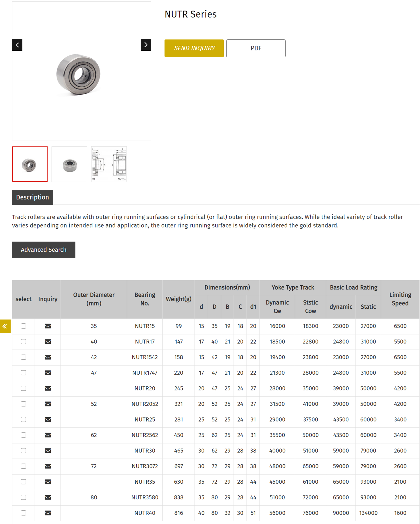Show next product image with right arrow
Image resolution: width=420 pixels, height=524 pixels.
[x=146, y=45]
